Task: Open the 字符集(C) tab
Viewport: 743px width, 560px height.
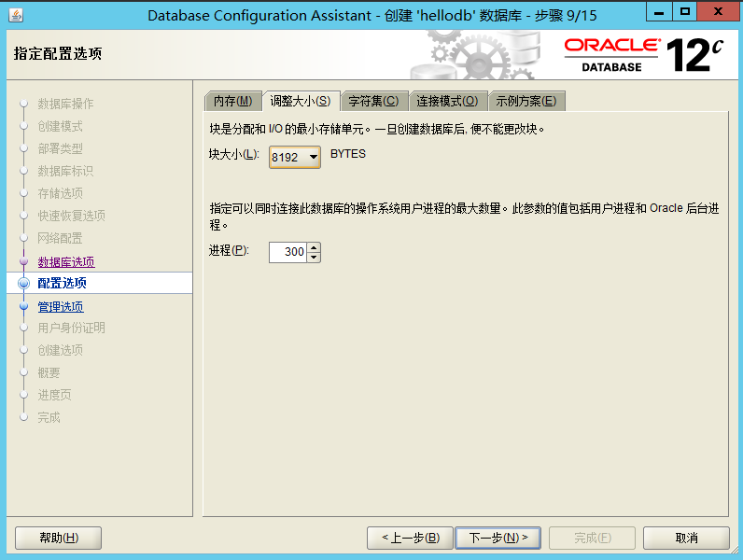Action: pos(374,101)
